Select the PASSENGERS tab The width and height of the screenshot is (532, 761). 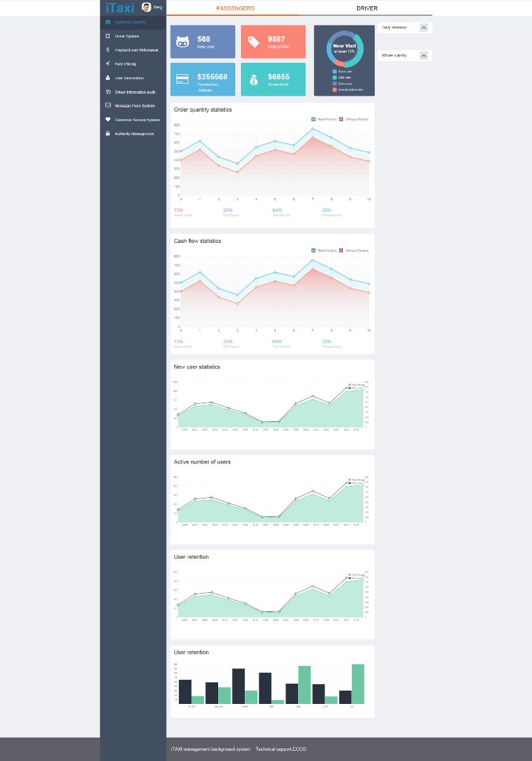pyautogui.click(x=235, y=8)
